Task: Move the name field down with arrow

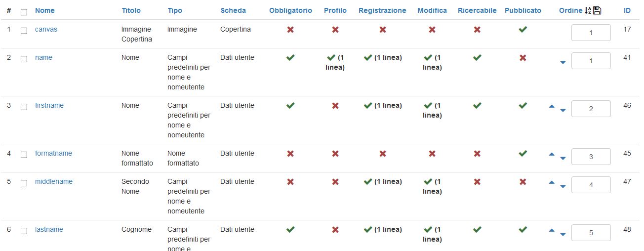Action: [x=563, y=62]
